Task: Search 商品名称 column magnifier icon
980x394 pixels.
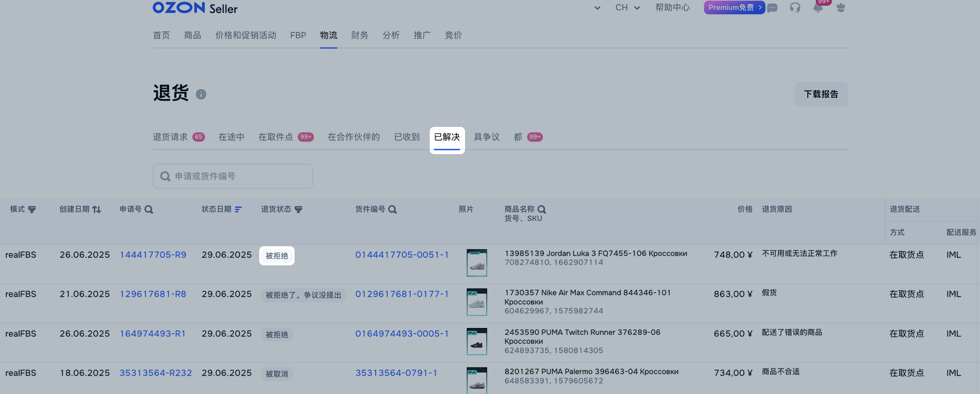Action: coord(542,210)
